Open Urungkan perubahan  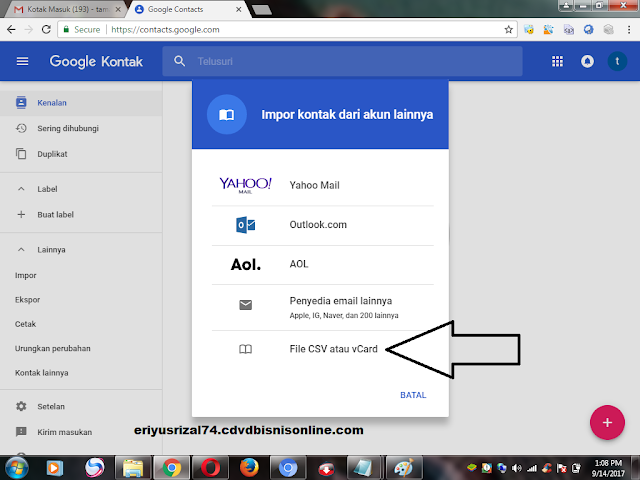pyautogui.click(x=53, y=348)
